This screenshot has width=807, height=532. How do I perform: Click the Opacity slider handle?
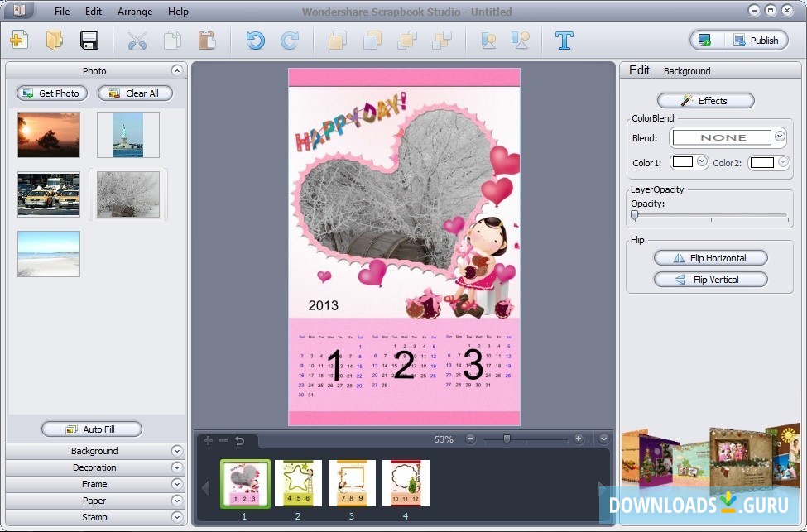[x=635, y=215]
